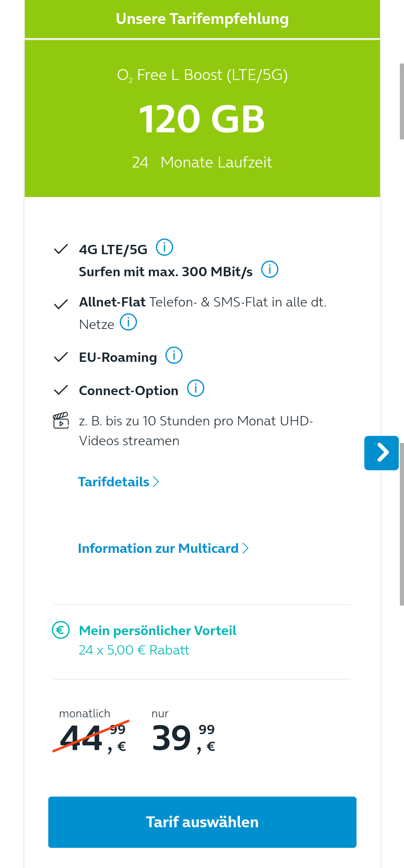404x868 pixels.
Task: Click checkmark beside 4G LTE/5G
Action: pos(61,249)
